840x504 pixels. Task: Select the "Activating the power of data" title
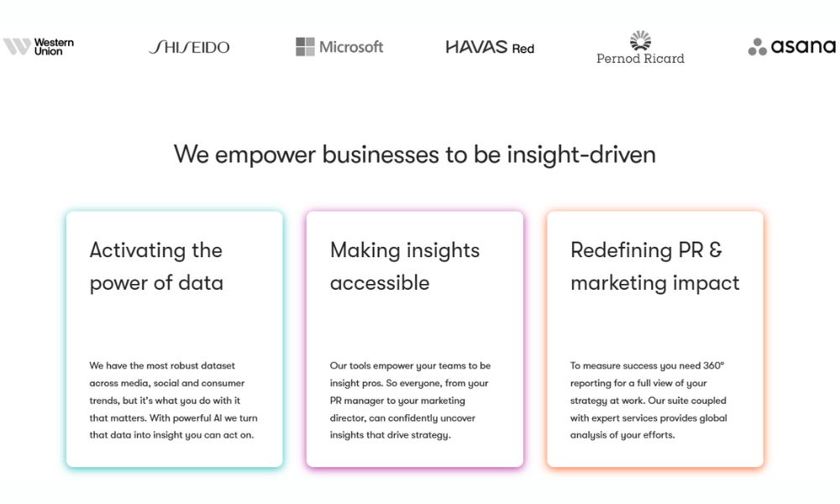tap(156, 266)
